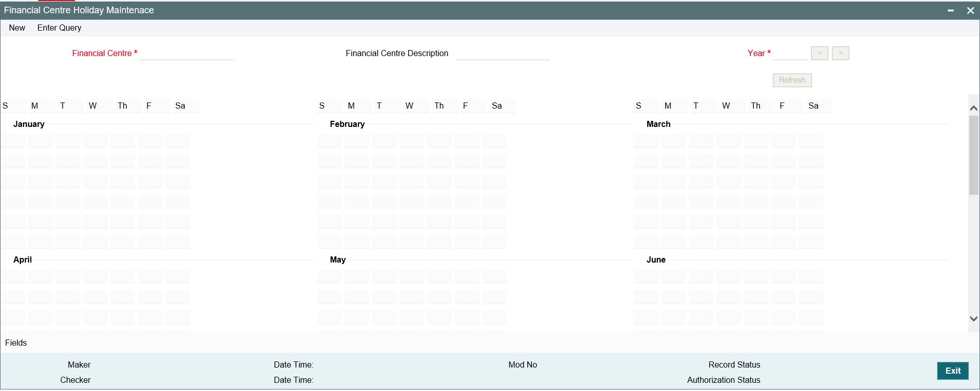The width and height of the screenshot is (980, 391).
Task: Click the scroll up arrow
Action: point(974,108)
